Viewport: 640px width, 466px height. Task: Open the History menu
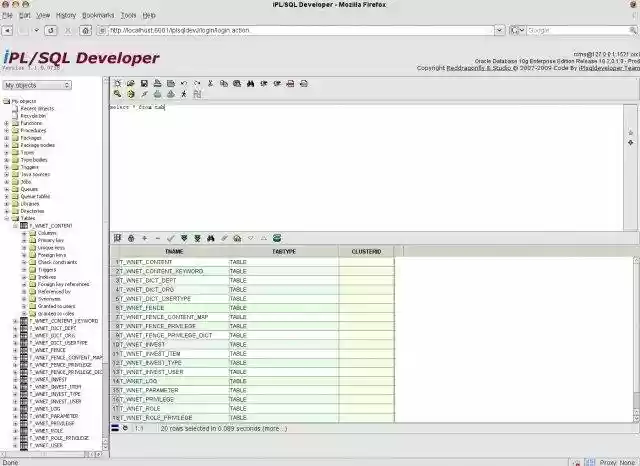click(x=66, y=15)
